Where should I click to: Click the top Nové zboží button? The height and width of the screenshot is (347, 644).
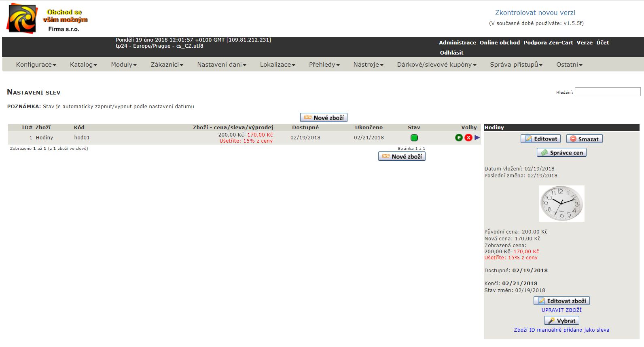tap(324, 118)
